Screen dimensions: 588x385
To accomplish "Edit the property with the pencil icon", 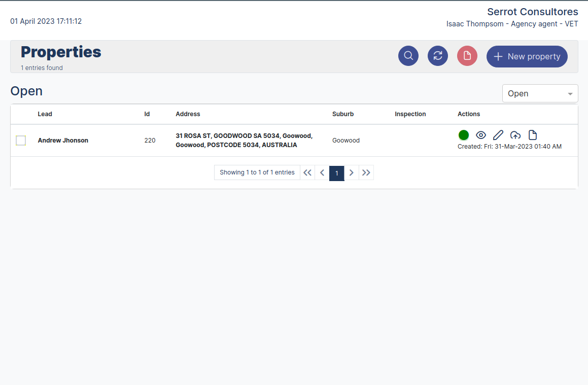I will (498, 135).
